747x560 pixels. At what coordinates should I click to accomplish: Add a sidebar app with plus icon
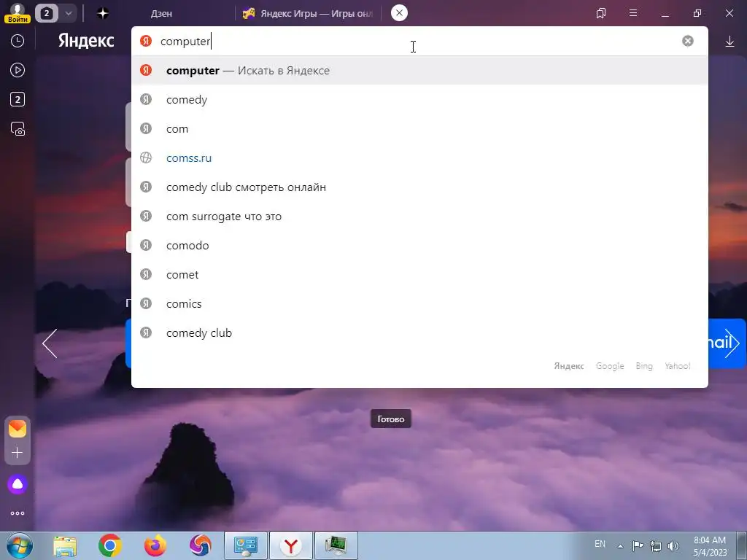click(18, 452)
